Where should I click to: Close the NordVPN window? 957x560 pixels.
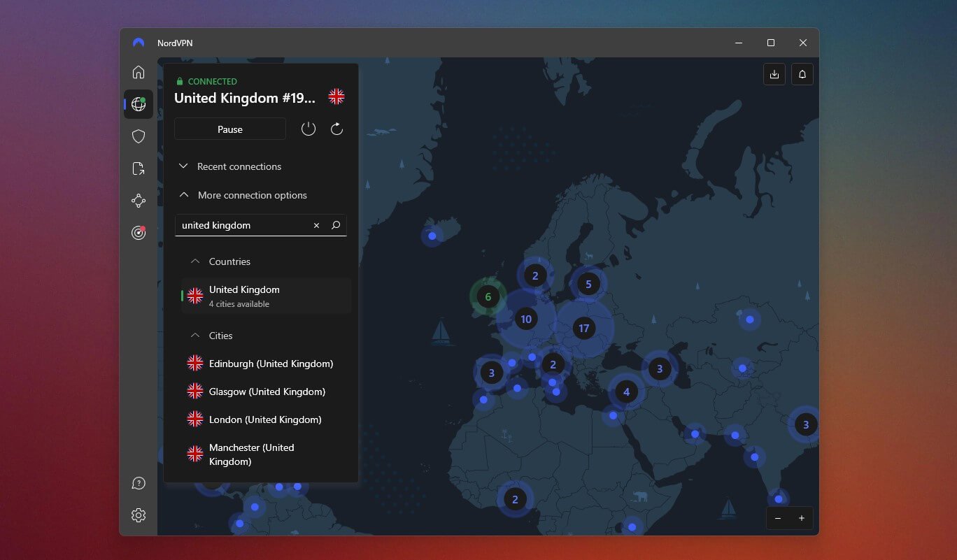click(x=803, y=43)
